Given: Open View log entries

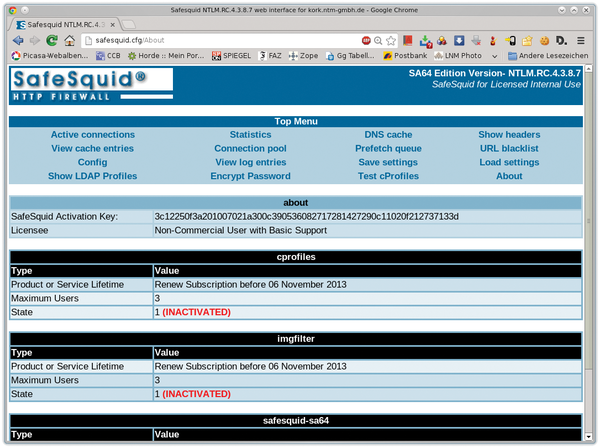Looking at the screenshot, I should (x=251, y=162).
